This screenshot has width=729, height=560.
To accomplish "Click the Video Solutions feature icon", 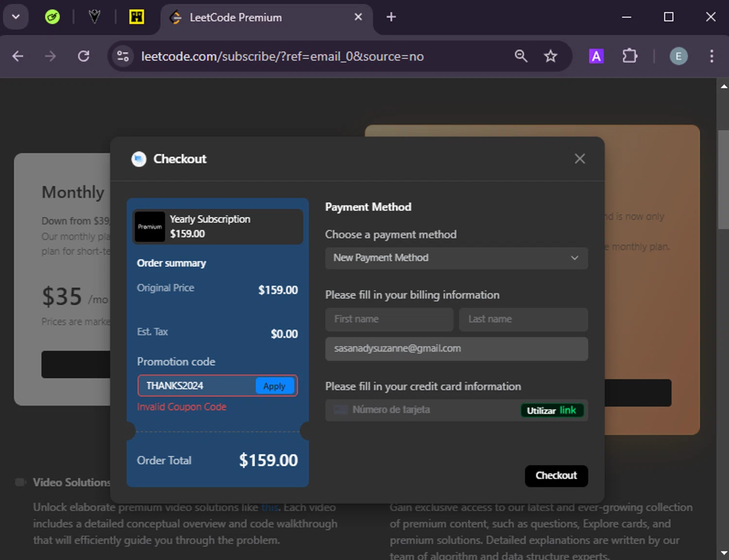I will [20, 482].
